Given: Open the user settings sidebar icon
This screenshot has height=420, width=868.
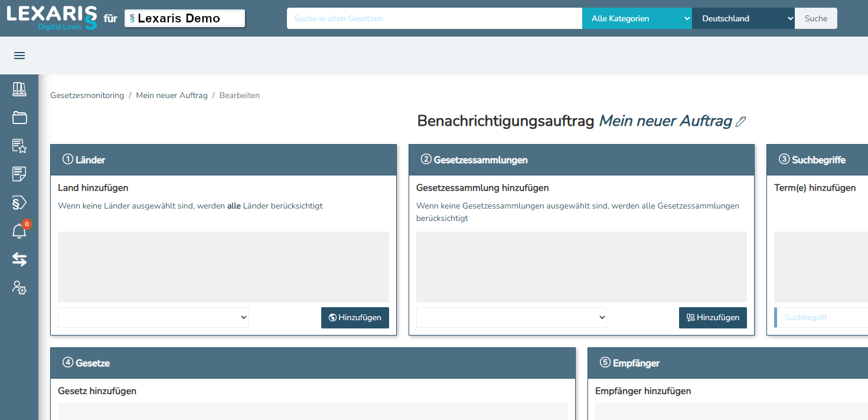Looking at the screenshot, I should (x=19, y=288).
